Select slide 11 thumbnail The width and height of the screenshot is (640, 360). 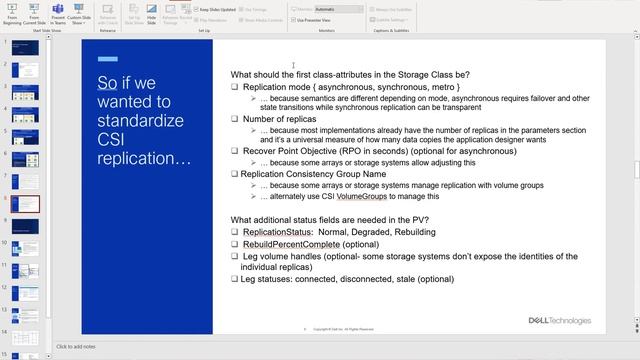pyautogui.click(x=25, y=271)
